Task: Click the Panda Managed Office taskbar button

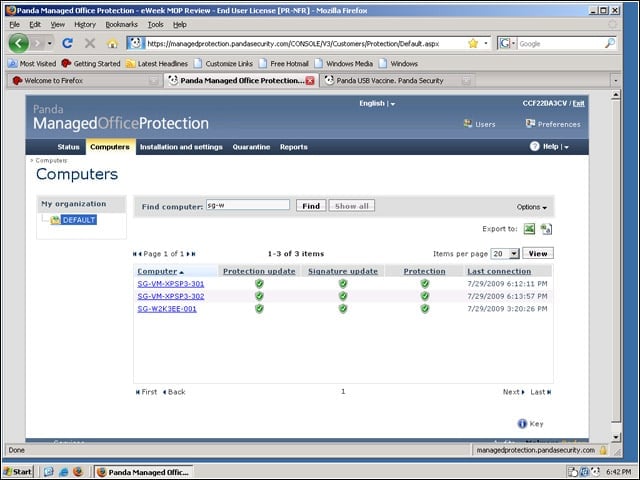Action: 144,472
